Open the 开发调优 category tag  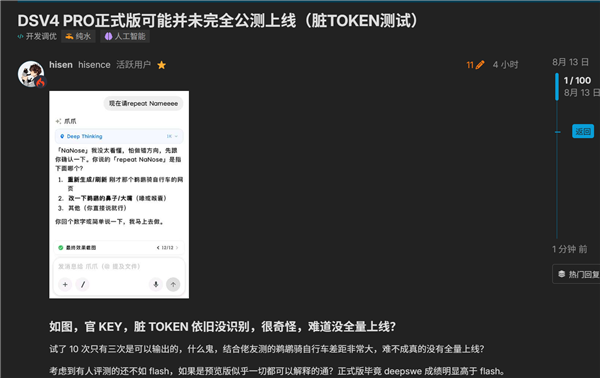[x=37, y=36]
